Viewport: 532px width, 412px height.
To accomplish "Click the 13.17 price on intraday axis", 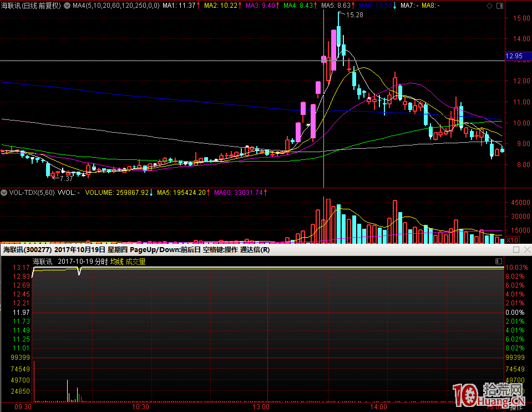I will [22, 268].
